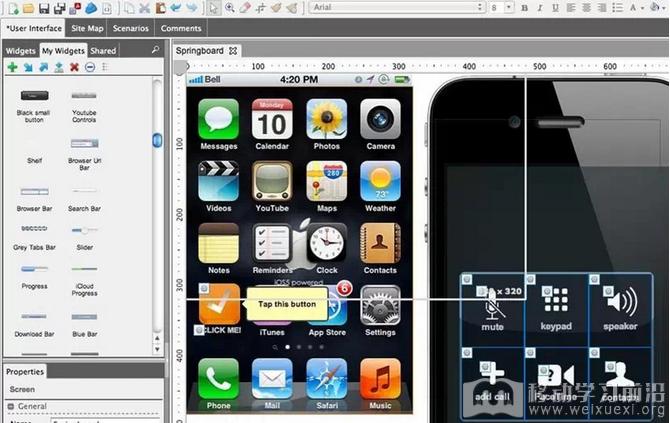Image resolution: width=670 pixels, height=423 pixels.
Task: Click the green plus add-widget icon
Action: 12,67
